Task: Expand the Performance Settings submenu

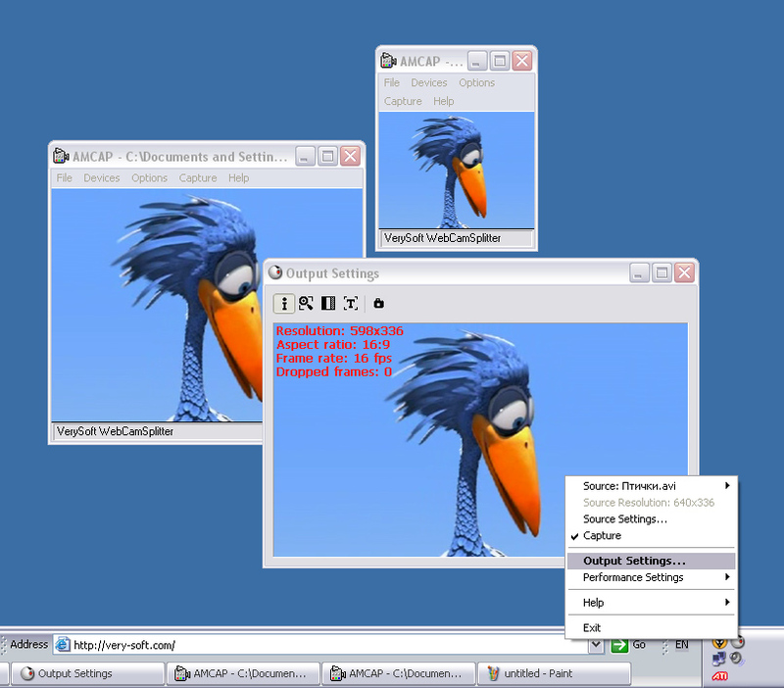Action: pos(651,577)
